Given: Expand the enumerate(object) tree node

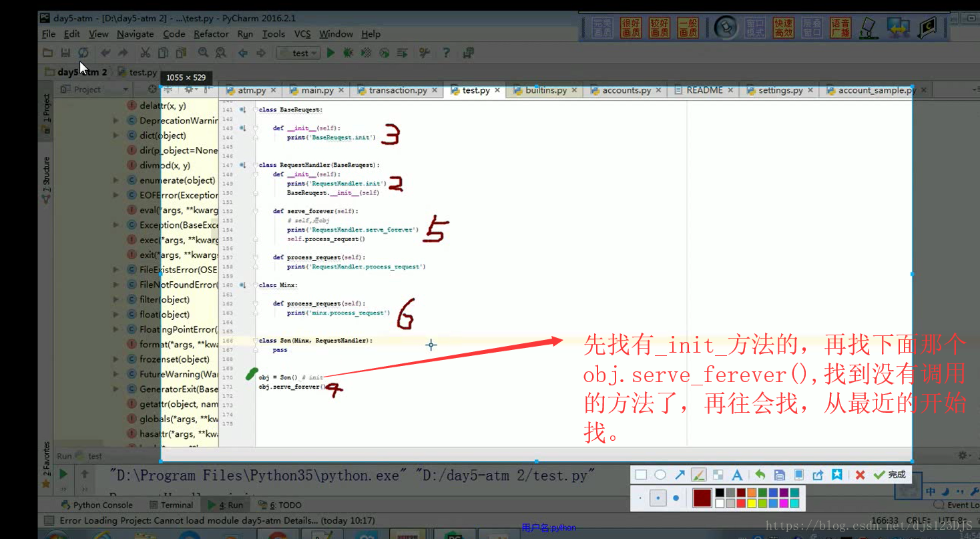Looking at the screenshot, I should click(x=116, y=180).
